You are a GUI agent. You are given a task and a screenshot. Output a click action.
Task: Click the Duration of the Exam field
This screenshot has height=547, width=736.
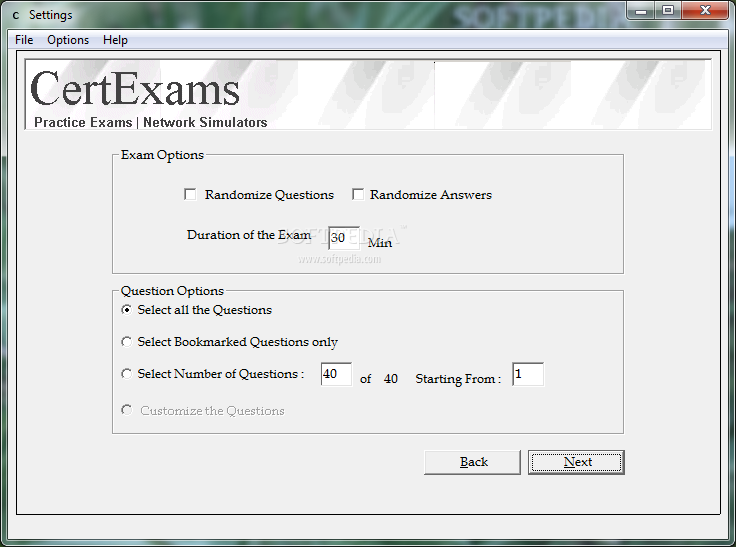tap(344, 238)
